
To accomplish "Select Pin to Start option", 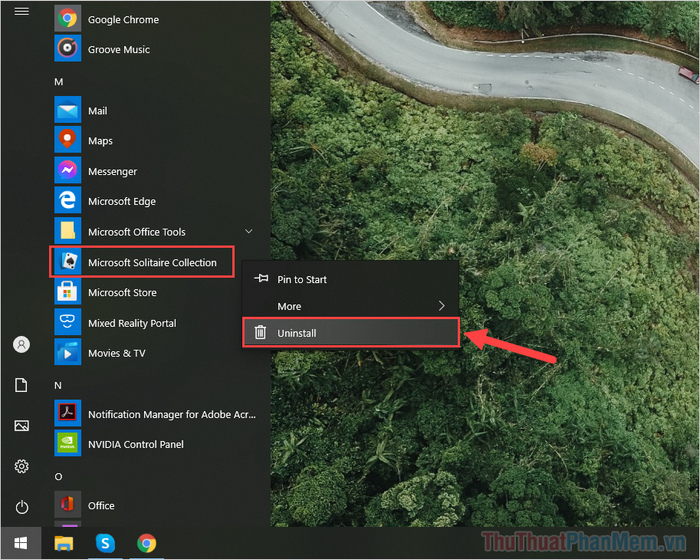I will (350, 279).
